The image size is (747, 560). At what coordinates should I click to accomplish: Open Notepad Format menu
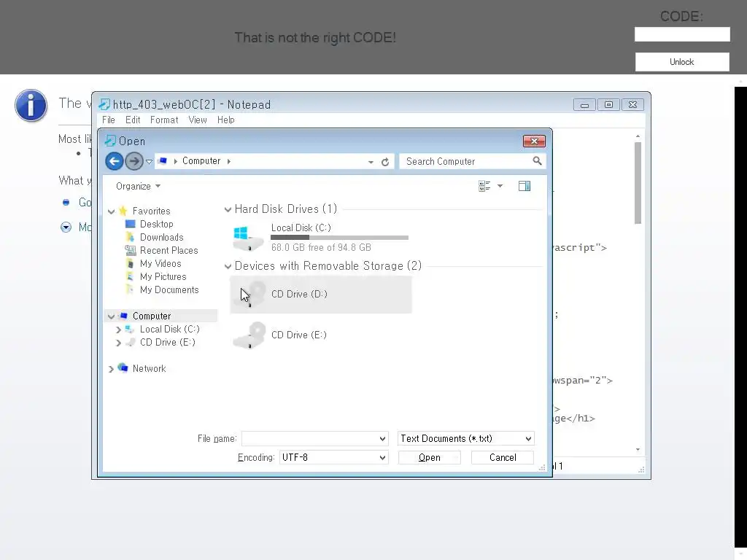click(164, 120)
